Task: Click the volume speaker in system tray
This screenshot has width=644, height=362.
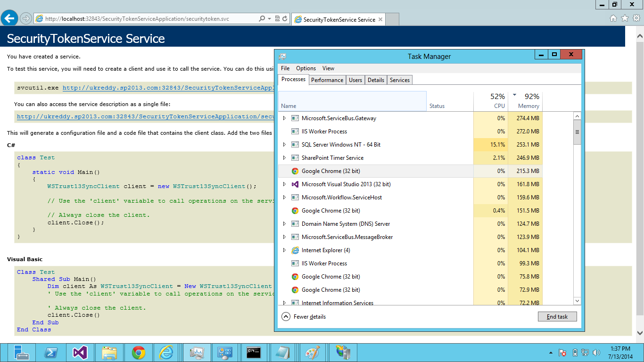Action: [x=596, y=353]
